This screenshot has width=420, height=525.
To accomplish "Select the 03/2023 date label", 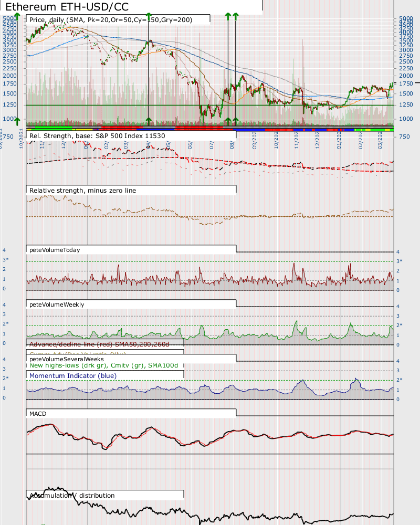I will 380,140.
